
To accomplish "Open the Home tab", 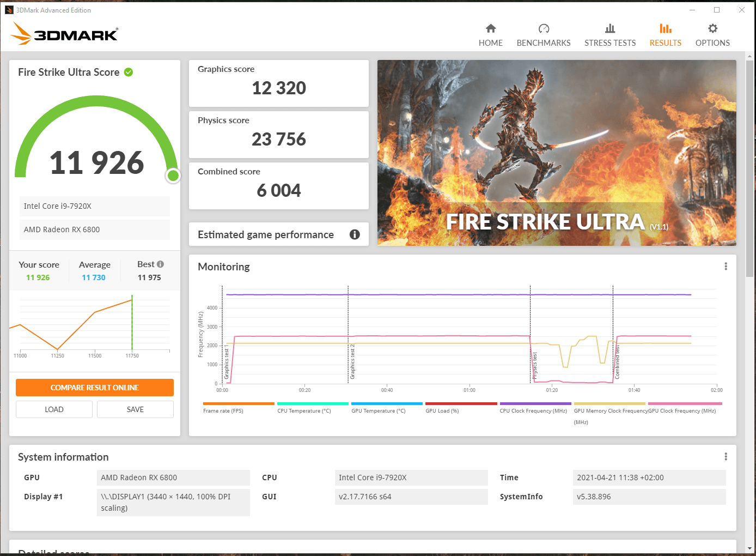I will click(x=491, y=35).
